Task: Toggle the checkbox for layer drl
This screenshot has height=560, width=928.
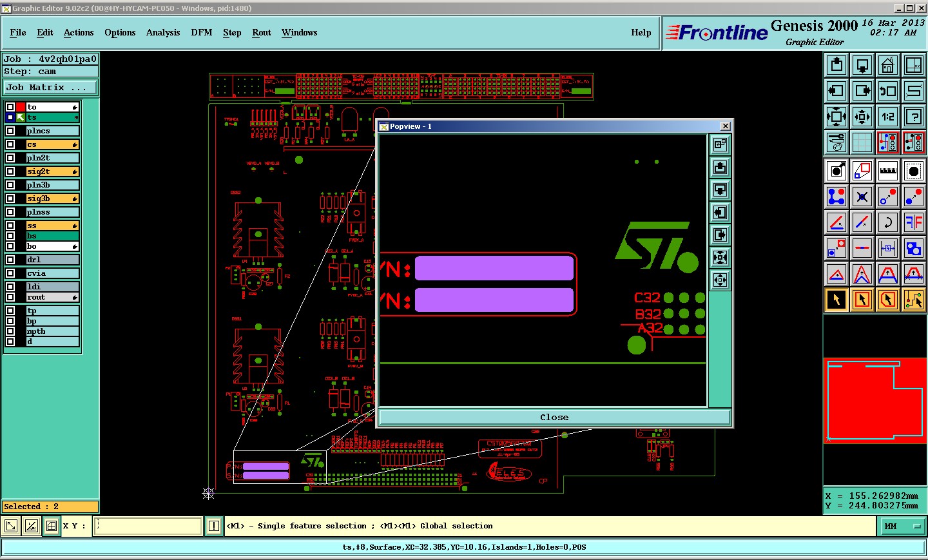Action: click(x=10, y=260)
